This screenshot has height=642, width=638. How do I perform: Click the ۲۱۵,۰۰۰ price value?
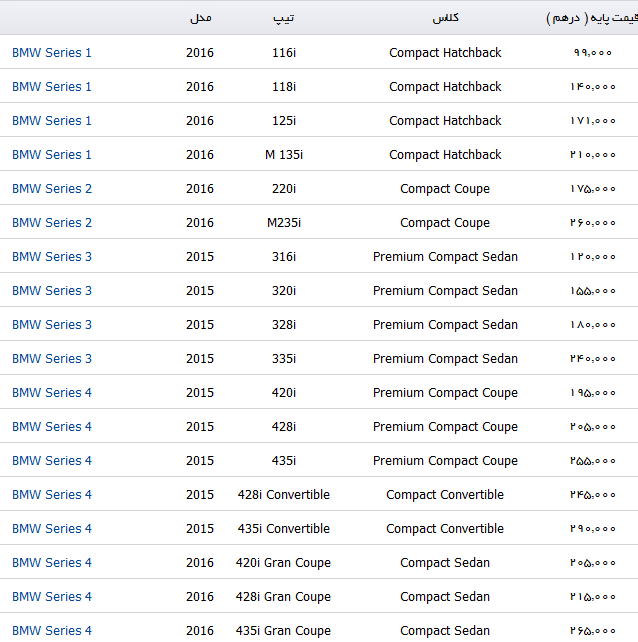593,597
